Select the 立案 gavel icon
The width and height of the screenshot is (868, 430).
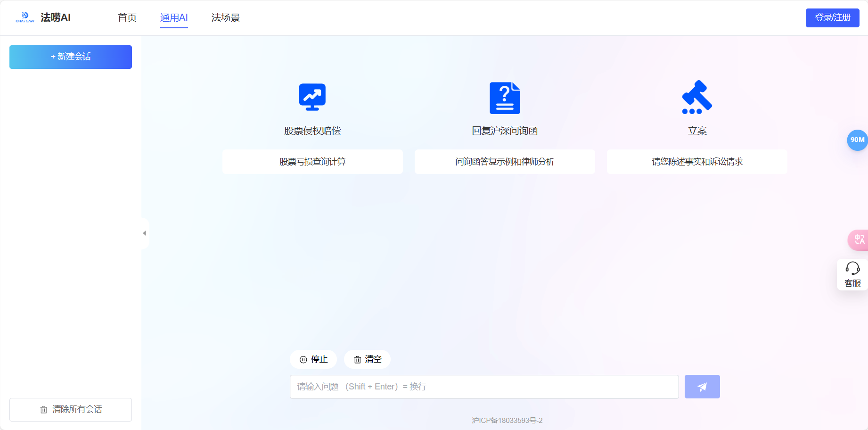pyautogui.click(x=697, y=97)
